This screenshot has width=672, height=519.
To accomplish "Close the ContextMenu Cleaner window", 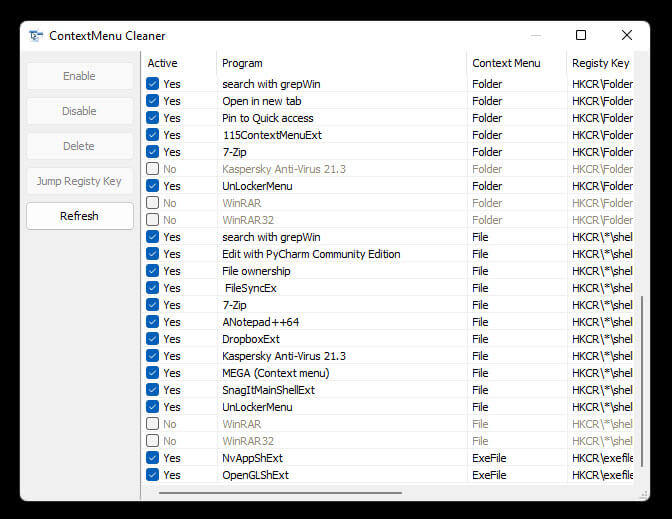I will pos(627,35).
